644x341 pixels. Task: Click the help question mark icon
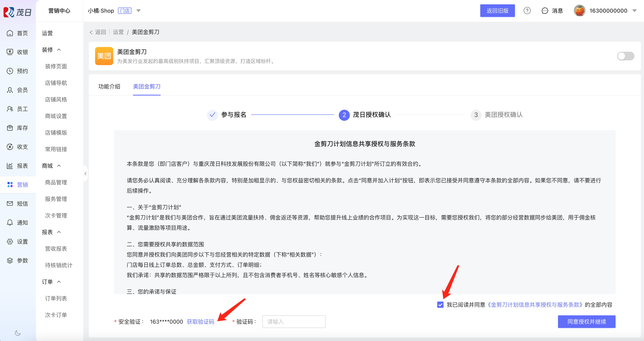click(x=527, y=11)
